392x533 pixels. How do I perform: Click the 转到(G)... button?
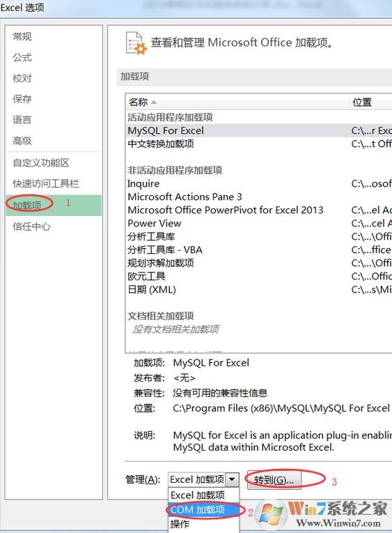tap(274, 480)
